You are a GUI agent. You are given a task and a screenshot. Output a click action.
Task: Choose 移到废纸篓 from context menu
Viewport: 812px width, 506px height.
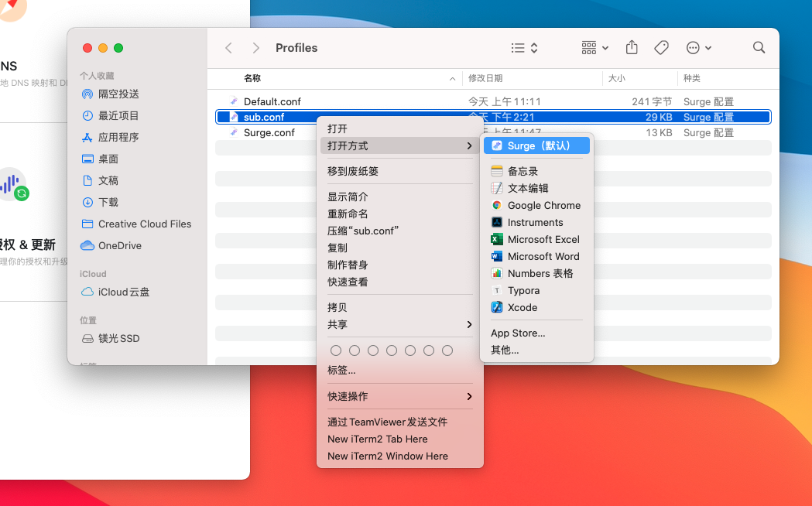point(353,172)
